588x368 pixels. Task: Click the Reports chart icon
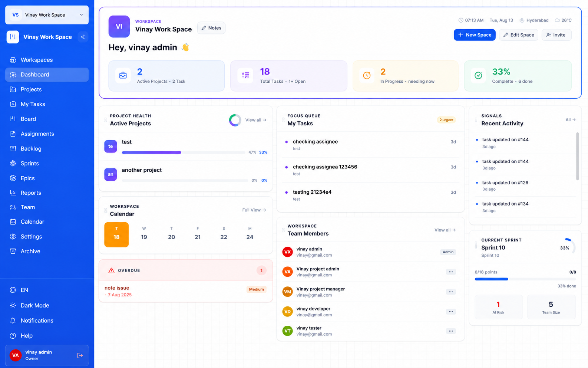pos(13,193)
